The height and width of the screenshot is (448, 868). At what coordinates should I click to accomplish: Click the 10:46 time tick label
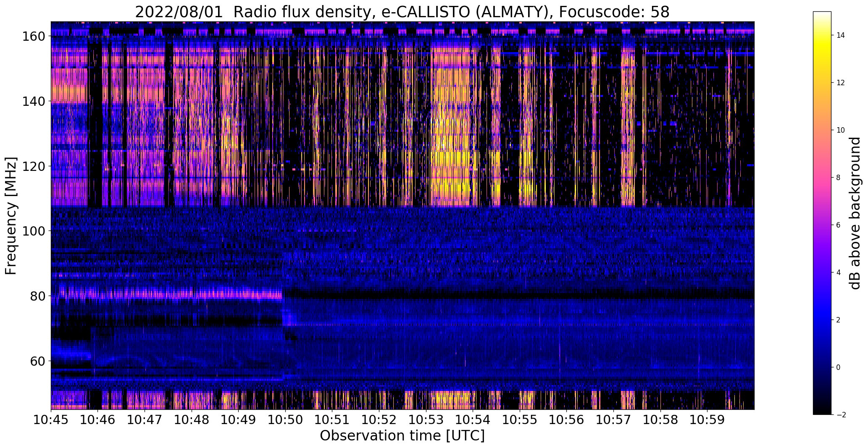point(98,420)
